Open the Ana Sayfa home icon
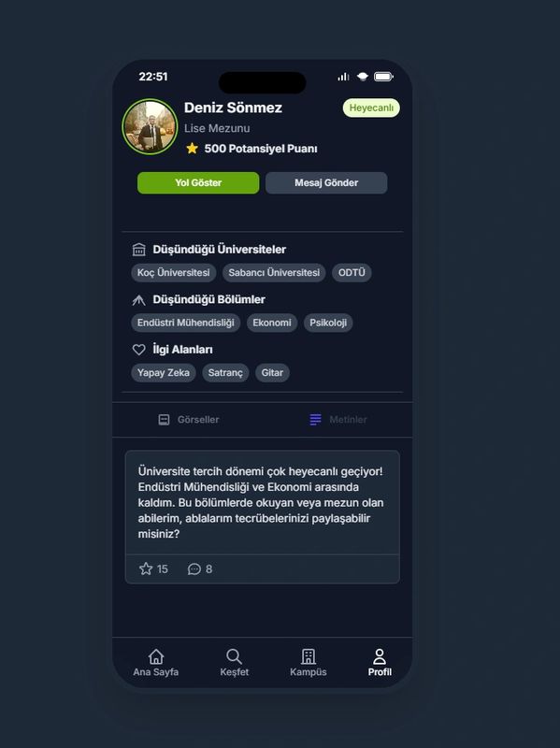This screenshot has height=748, width=560. pyautogui.click(x=155, y=656)
